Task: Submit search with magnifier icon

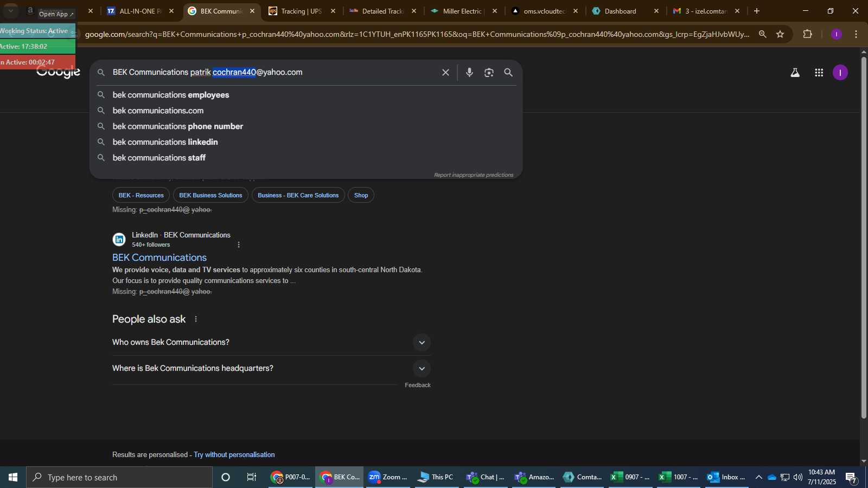Action: tap(508, 72)
